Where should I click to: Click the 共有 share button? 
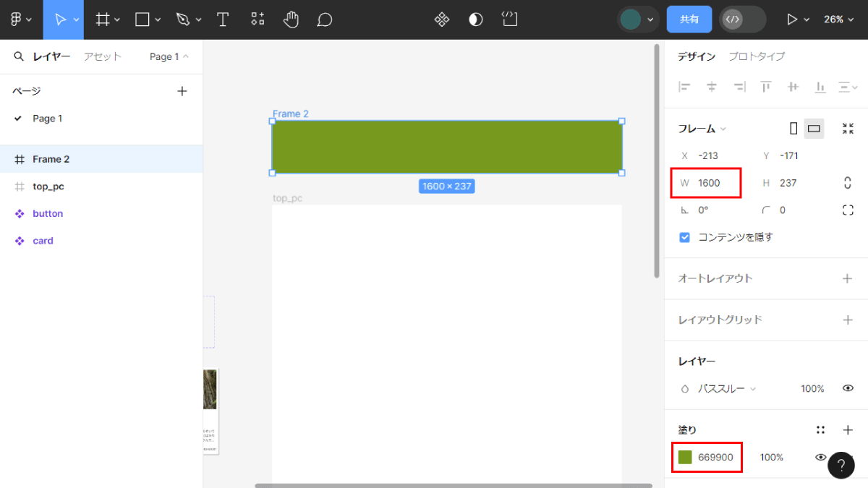689,20
